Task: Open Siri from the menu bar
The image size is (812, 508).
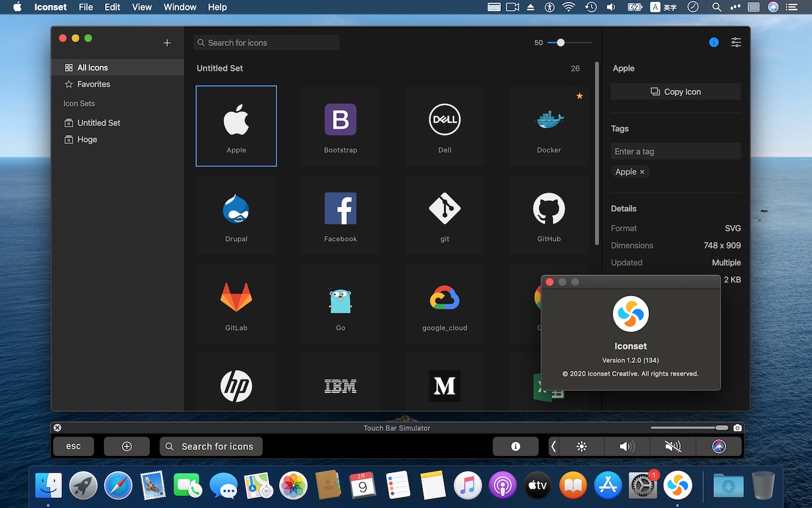Action: click(x=773, y=7)
